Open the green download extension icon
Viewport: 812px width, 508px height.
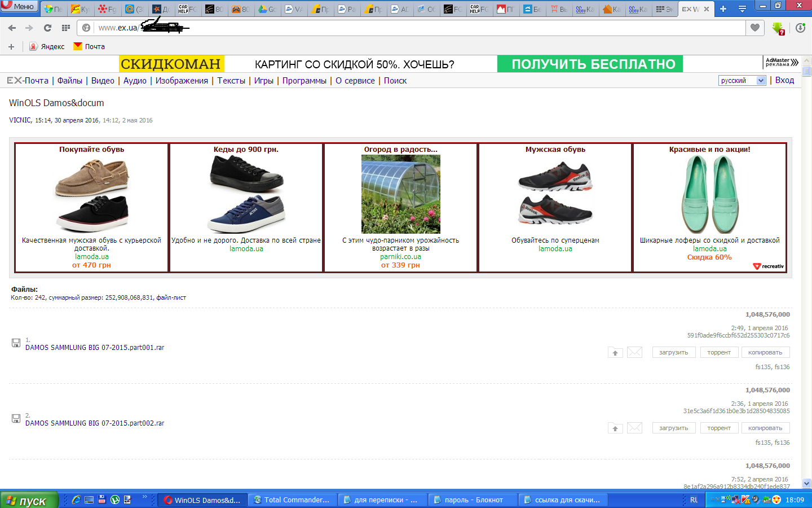778,28
